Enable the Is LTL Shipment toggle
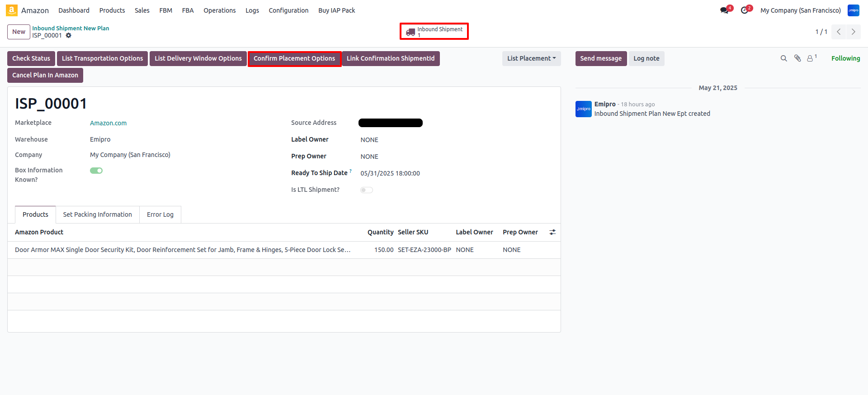 [366, 190]
